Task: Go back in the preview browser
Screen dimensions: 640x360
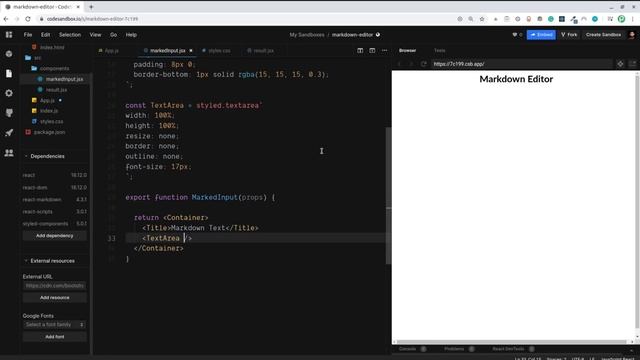Action: coord(399,64)
